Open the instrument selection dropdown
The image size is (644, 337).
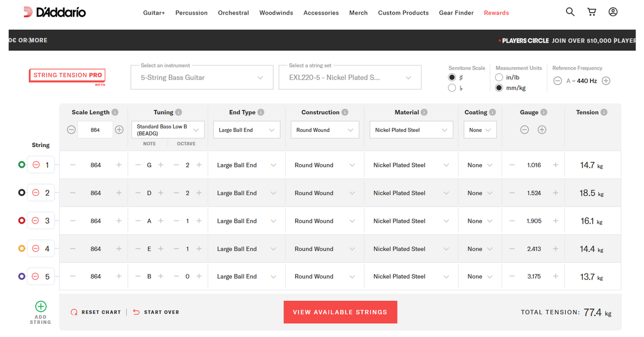pos(202,78)
